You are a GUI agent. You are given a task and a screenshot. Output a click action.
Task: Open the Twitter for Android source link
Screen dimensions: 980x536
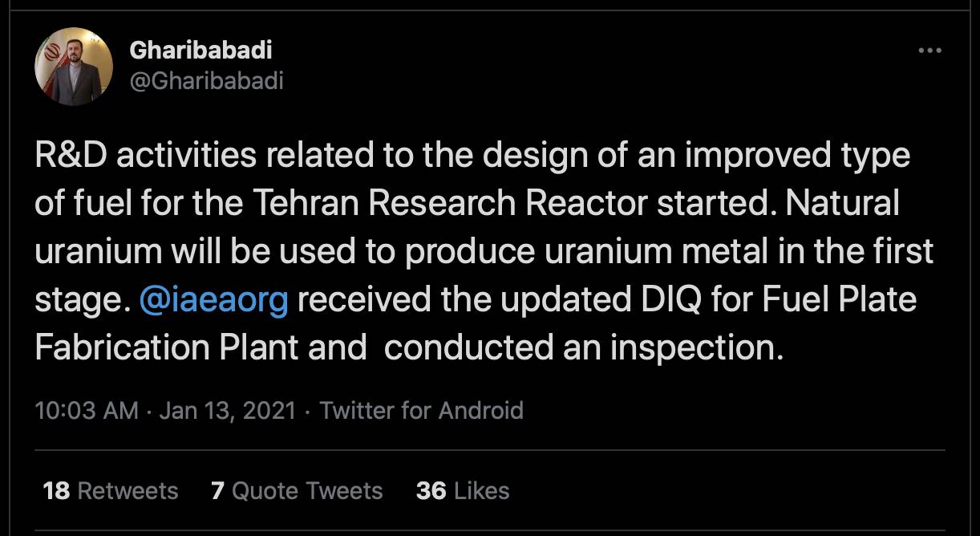click(x=421, y=411)
